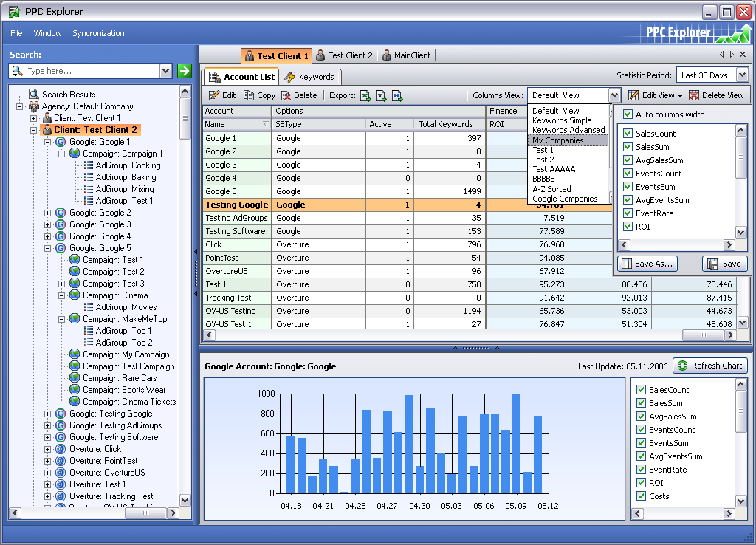The height and width of the screenshot is (545, 756).
Task: Click the Refresh Chart button
Action: [710, 366]
